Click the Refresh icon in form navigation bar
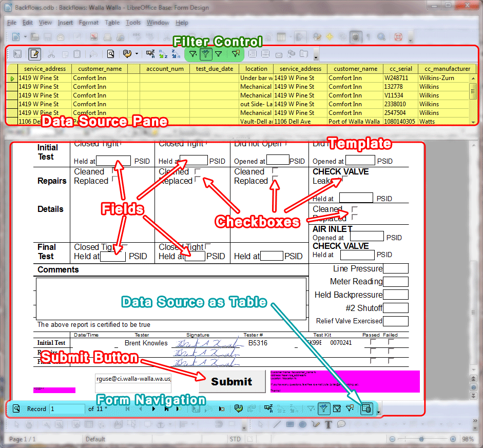The image size is (483, 448). tap(238, 408)
